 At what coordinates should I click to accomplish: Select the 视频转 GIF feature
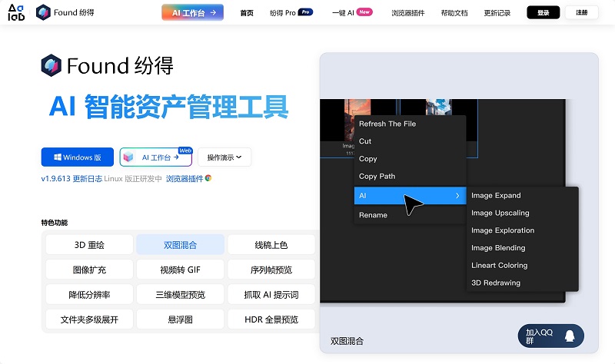click(x=181, y=270)
